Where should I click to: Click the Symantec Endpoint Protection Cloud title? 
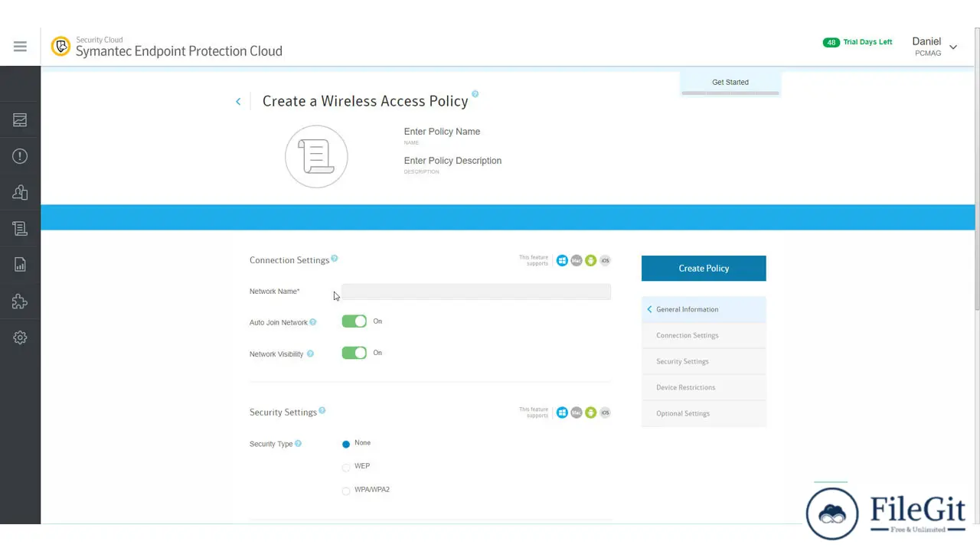click(179, 51)
